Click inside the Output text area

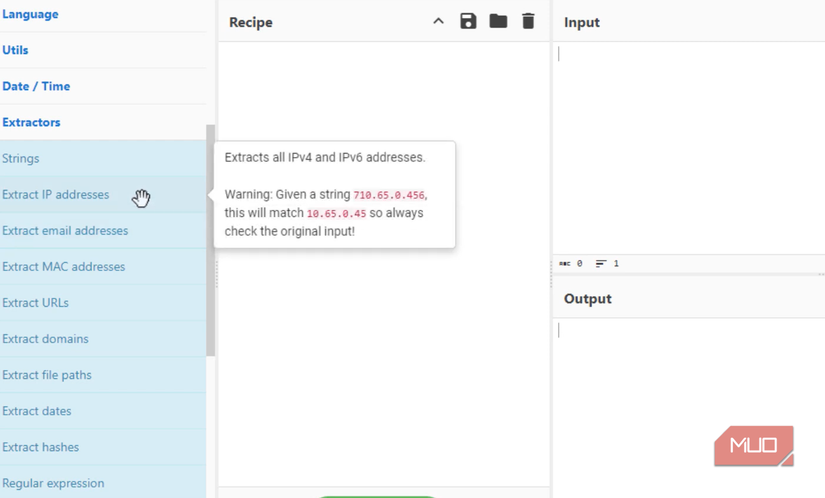[x=689, y=408]
